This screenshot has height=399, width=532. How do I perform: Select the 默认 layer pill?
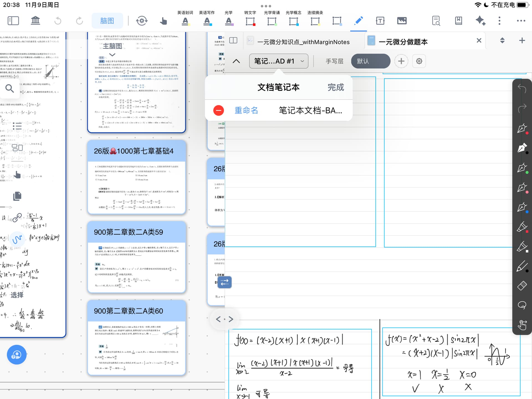tap(370, 61)
